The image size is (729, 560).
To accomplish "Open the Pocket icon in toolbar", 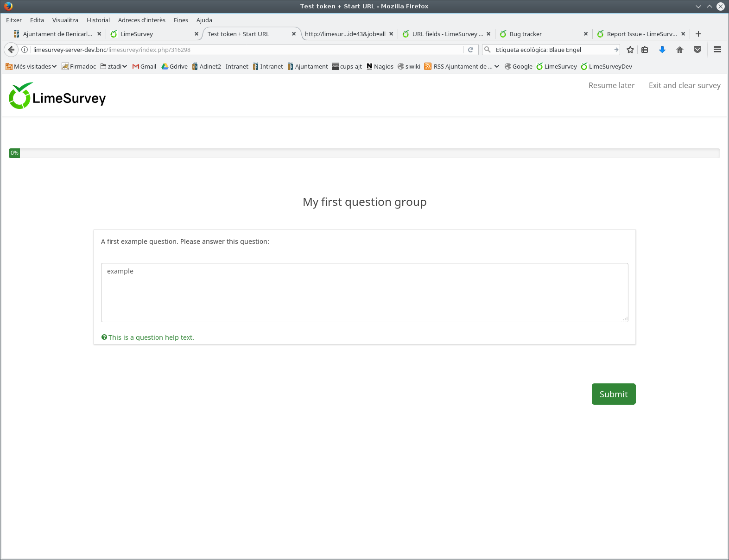I will pos(697,50).
